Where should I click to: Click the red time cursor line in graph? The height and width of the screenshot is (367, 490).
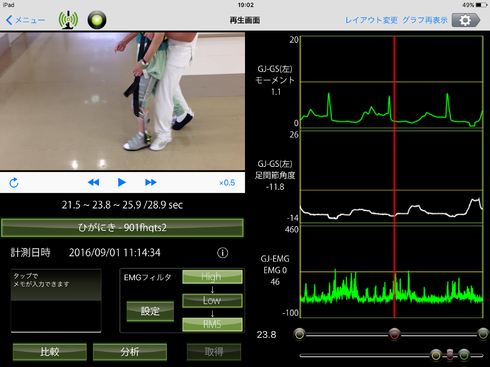(x=394, y=177)
